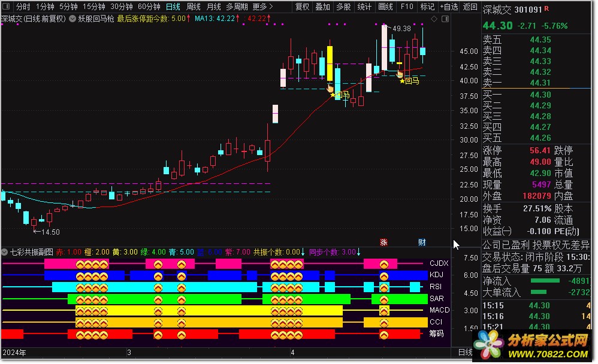Click the 15:15 tick trade row
Image resolution: width=598 pixels, height=364 pixels.
537,305
